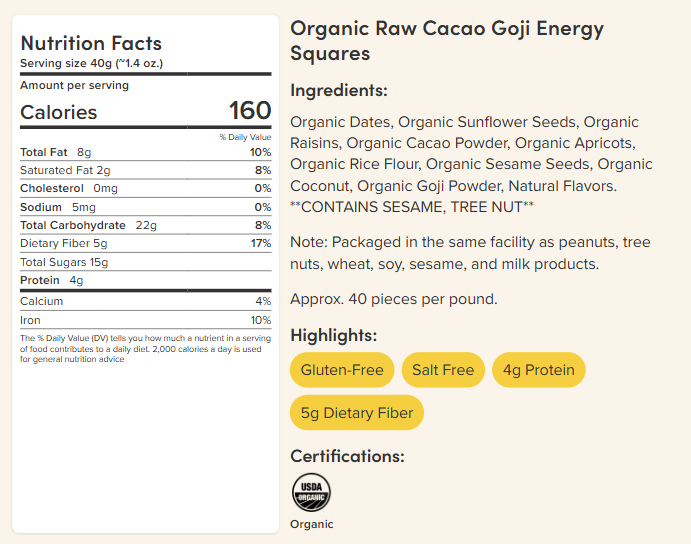Click the serving size 40g line

point(92,63)
